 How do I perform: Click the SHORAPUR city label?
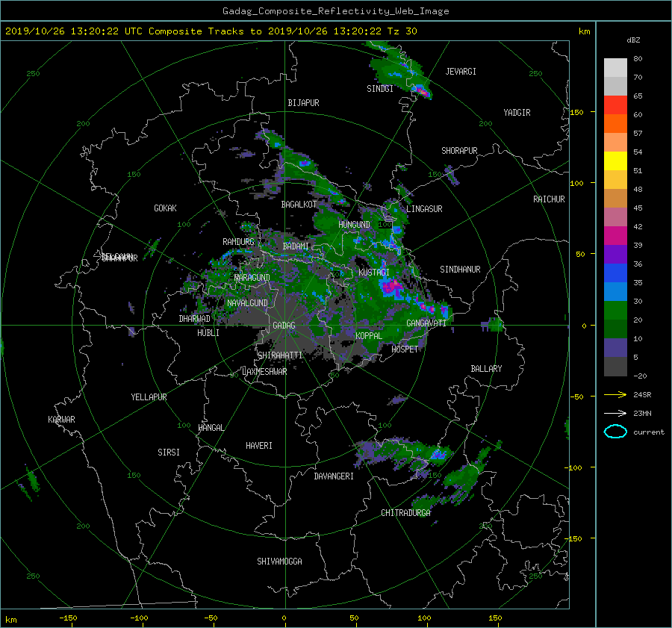[459, 151]
